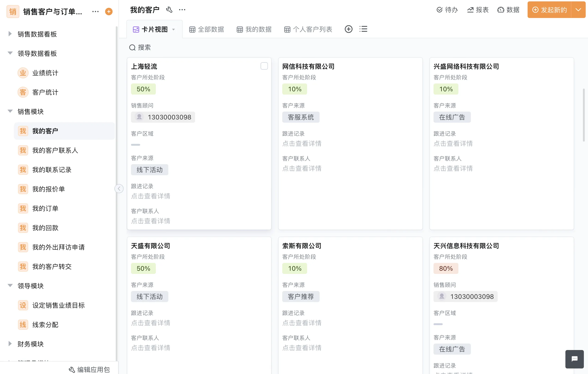
Task: Open the 数据 data dashboard
Action: [x=508, y=10]
